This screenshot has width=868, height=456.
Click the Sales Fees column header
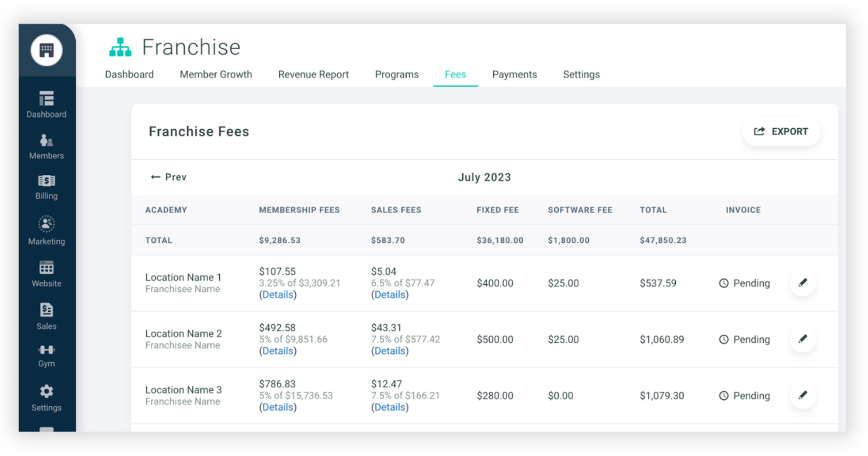click(396, 210)
